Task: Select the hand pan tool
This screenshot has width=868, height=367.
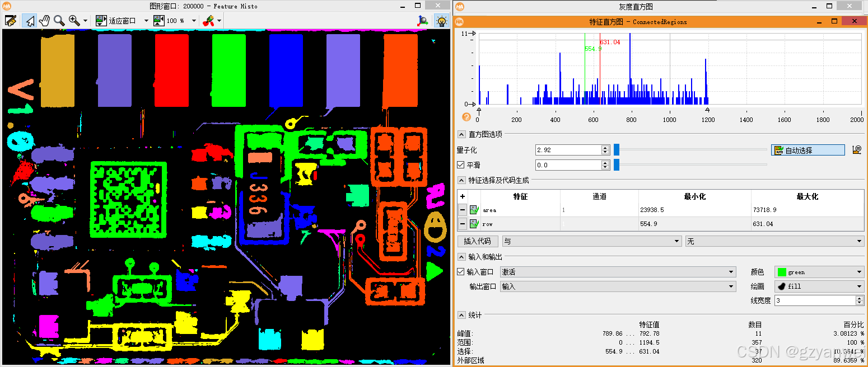Action: pos(44,21)
